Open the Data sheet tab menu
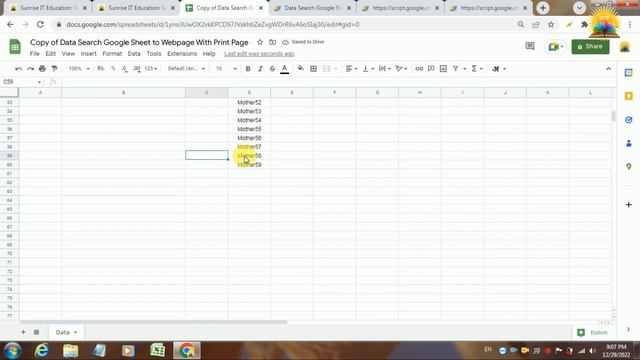The width and height of the screenshot is (640, 360). (x=75, y=333)
